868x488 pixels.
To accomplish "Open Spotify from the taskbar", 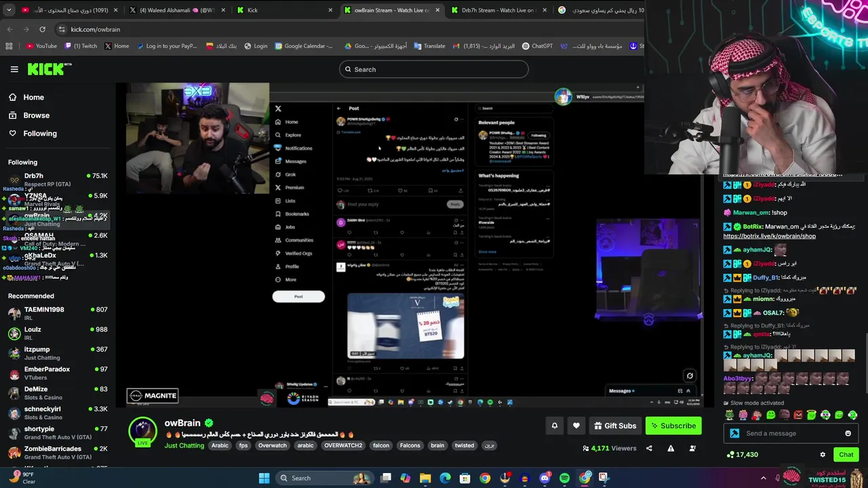I will [x=565, y=478].
